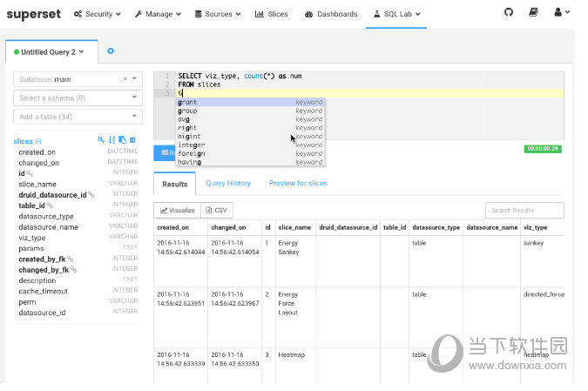Open the Security menu

click(x=97, y=14)
